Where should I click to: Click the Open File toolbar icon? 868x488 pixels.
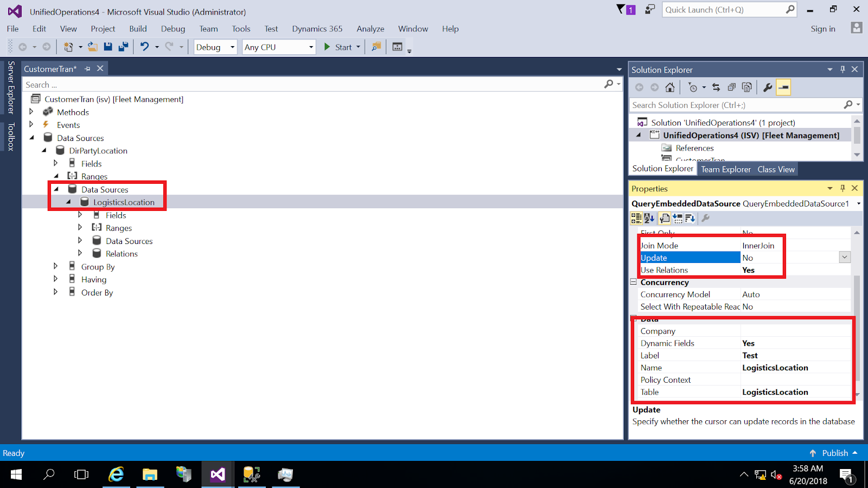tap(93, 47)
